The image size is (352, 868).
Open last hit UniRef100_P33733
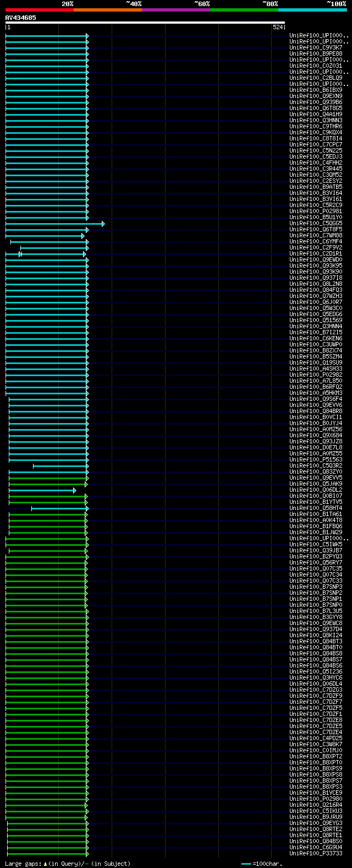(x=316, y=854)
